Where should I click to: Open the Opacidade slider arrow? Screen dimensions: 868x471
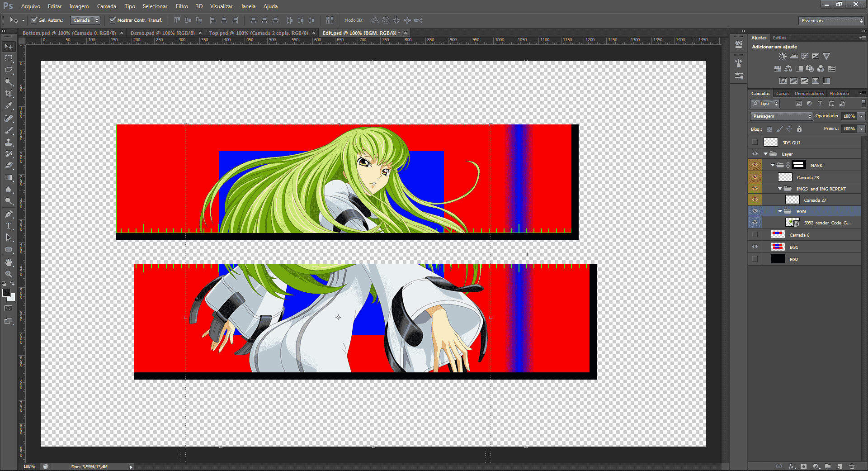tap(862, 116)
